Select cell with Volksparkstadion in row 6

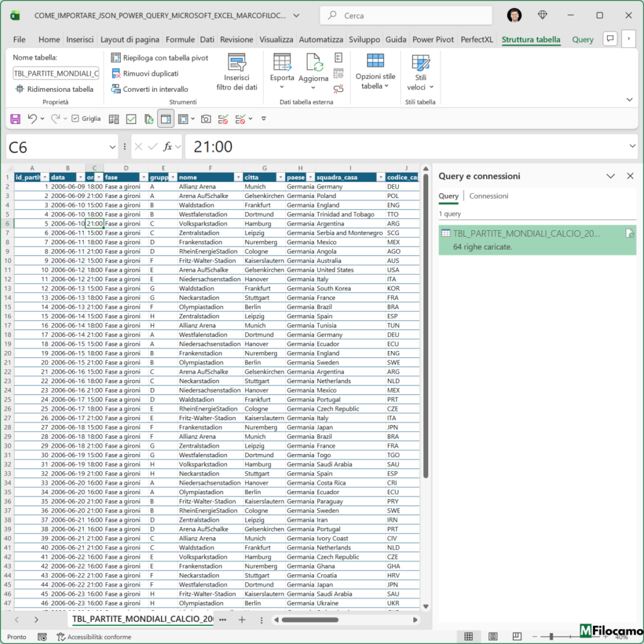pos(210,224)
